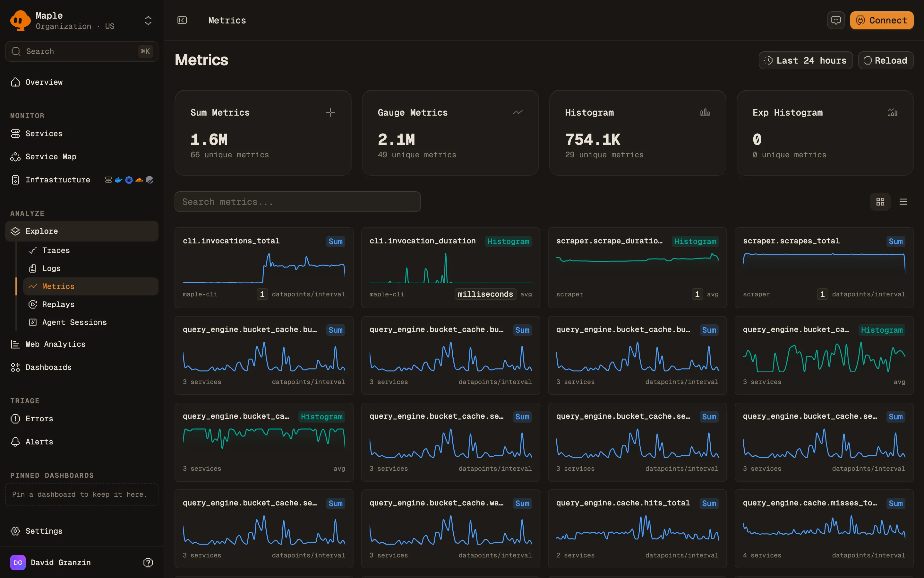Click the Reload button
The height and width of the screenshot is (578, 924).
point(886,60)
